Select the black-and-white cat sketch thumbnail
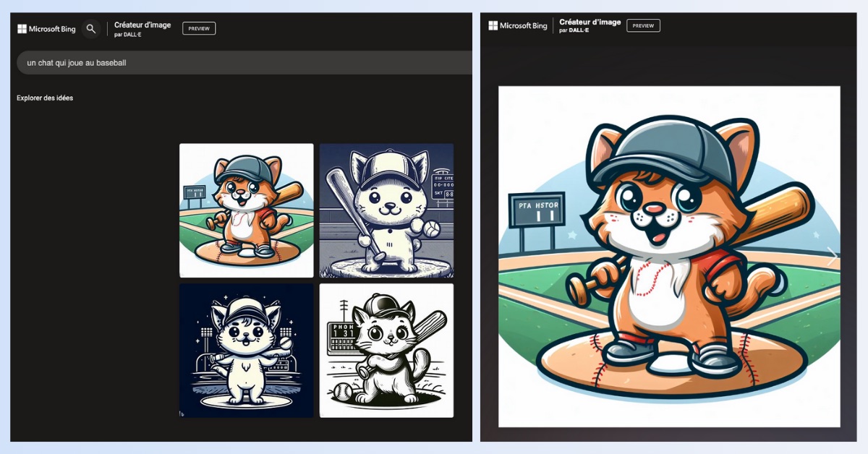Viewport: 868px width, 454px height. tap(386, 351)
